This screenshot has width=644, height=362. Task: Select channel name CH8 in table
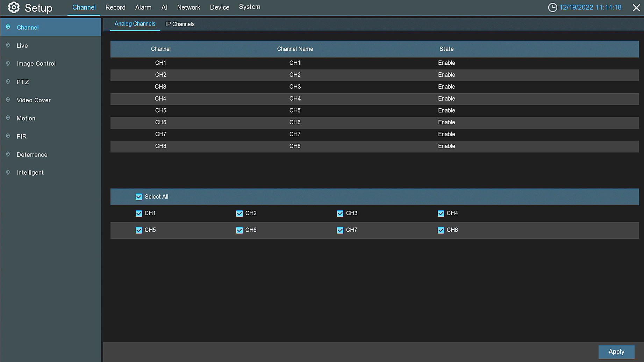tap(295, 146)
